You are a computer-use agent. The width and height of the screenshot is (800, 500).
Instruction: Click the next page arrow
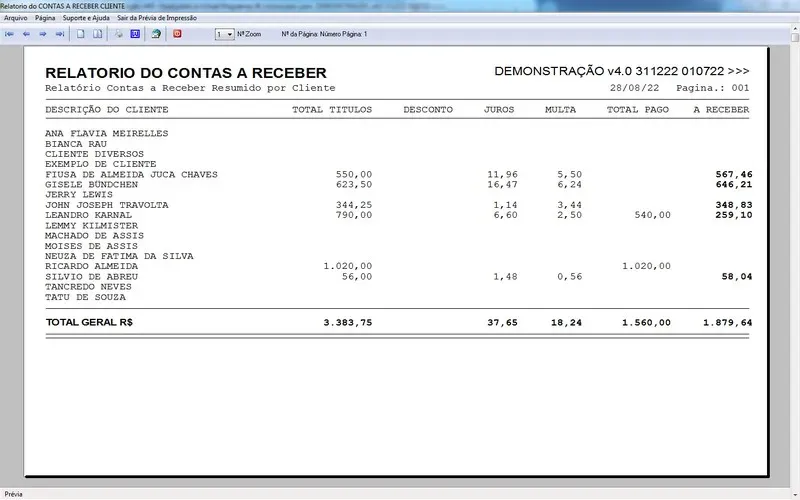[x=43, y=34]
